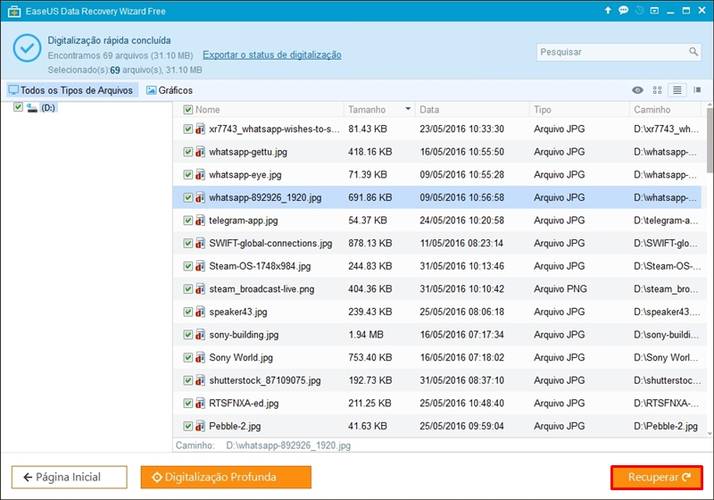
Task: Click path D:\Pebble-2.jpg cell
Action: coord(665,426)
